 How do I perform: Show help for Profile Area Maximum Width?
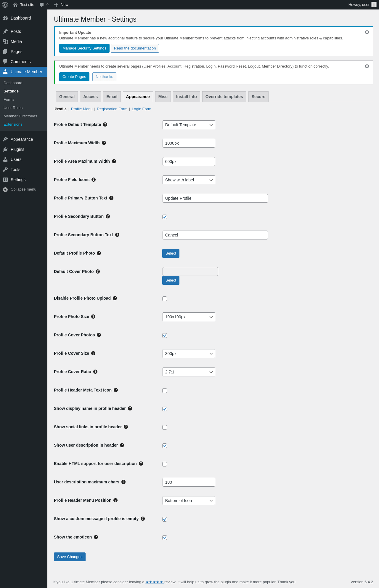(114, 161)
